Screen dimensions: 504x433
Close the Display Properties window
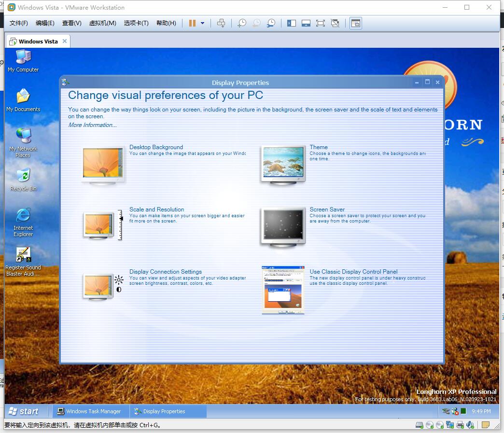437,82
